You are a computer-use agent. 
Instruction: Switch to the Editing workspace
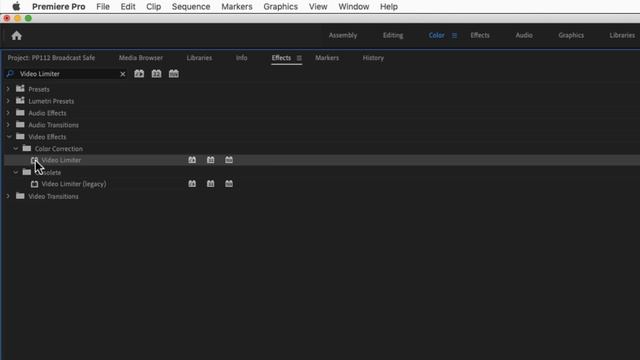[393, 36]
